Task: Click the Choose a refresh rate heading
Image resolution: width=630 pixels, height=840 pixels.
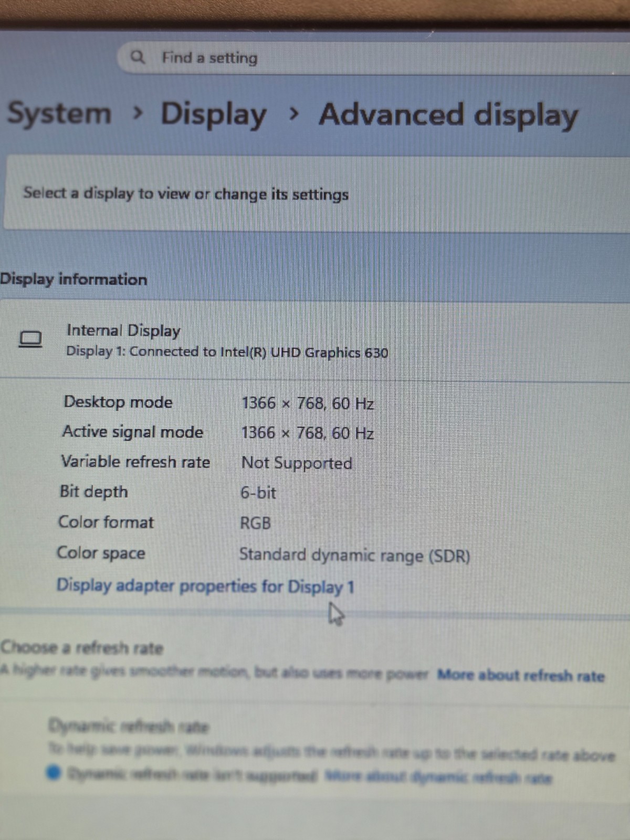Action: tap(82, 647)
